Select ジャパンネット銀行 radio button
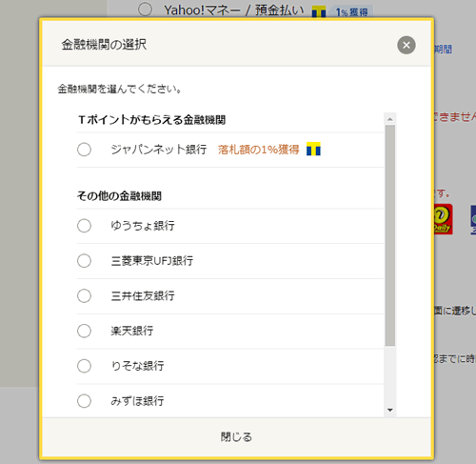Image resolution: width=476 pixels, height=464 pixels. click(x=84, y=150)
